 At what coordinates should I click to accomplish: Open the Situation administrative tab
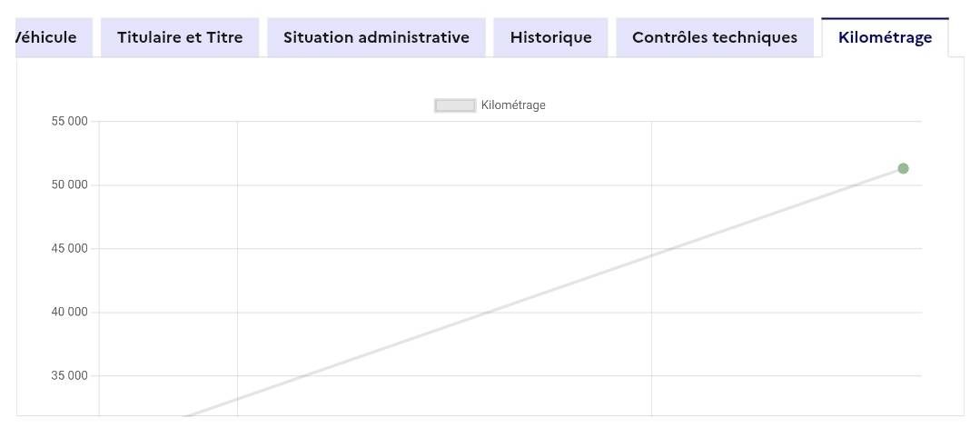pos(376,37)
